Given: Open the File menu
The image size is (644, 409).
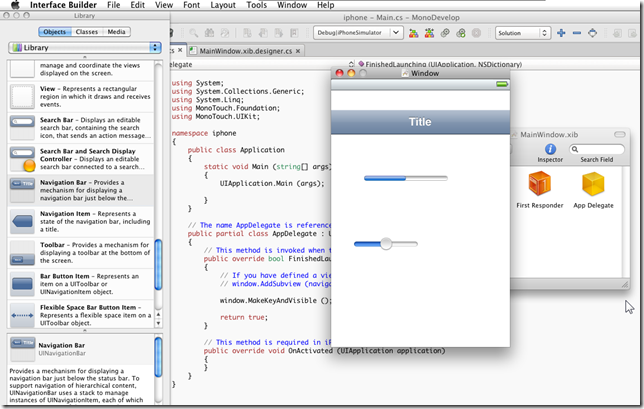Looking at the screenshot, I should [113, 5].
